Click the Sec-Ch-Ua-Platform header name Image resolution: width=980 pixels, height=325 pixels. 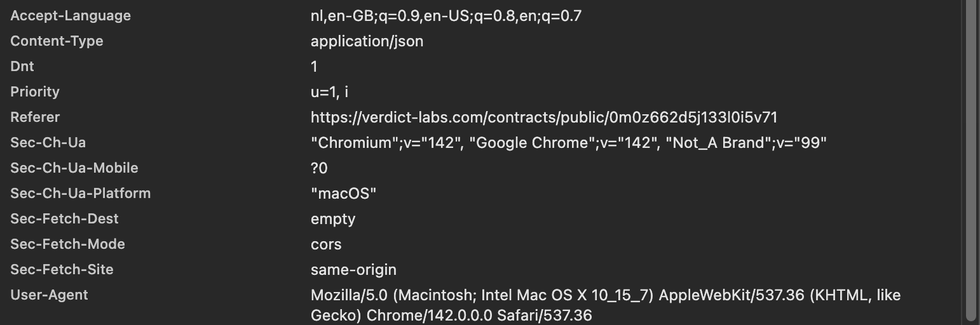pos(80,194)
